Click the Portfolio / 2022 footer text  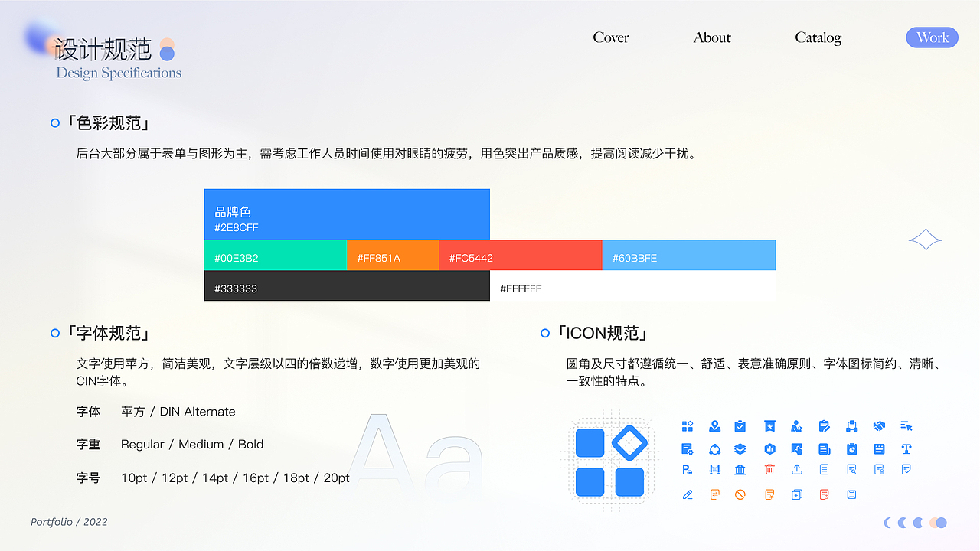(69, 522)
